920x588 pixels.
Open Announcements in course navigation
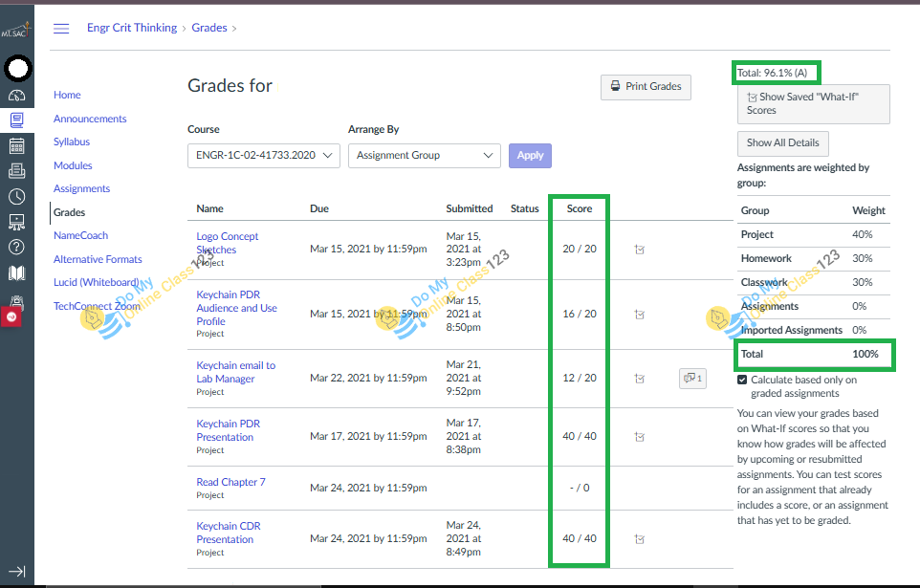[x=90, y=119]
